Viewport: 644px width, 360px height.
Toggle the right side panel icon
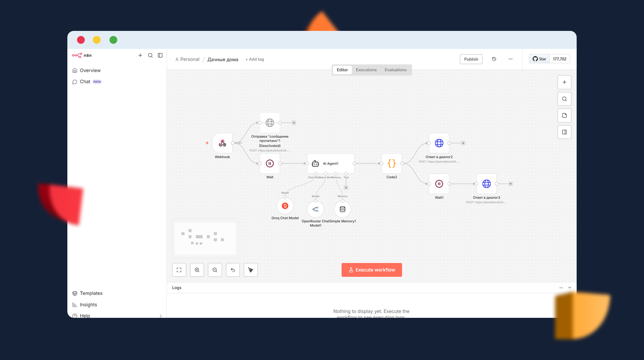point(564,132)
